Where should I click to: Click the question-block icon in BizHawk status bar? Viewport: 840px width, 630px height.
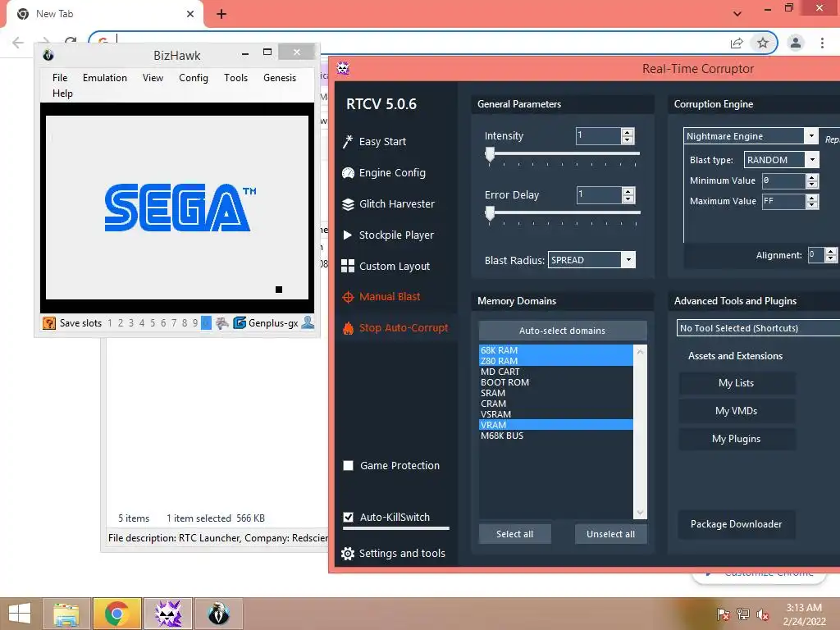(x=48, y=323)
